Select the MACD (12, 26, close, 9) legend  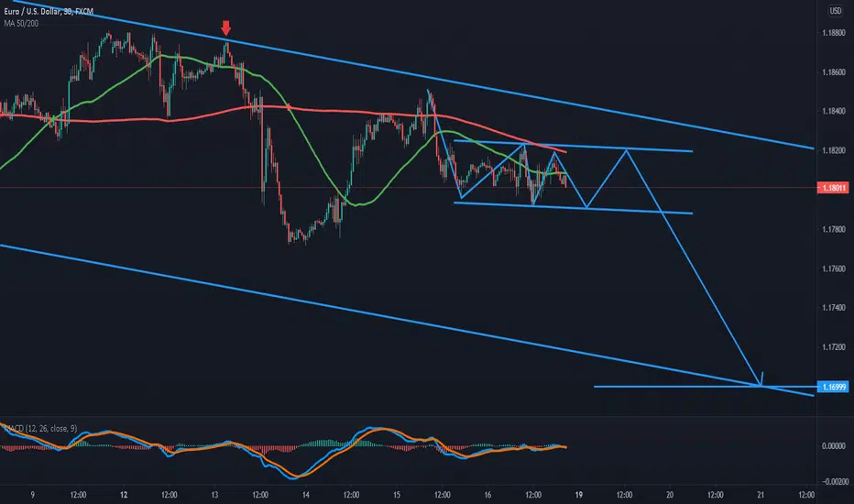41,429
